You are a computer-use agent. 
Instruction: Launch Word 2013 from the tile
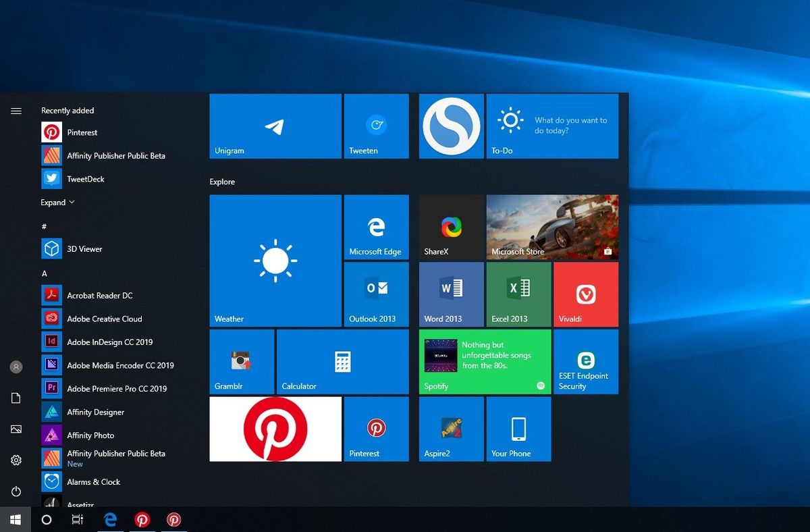point(450,294)
